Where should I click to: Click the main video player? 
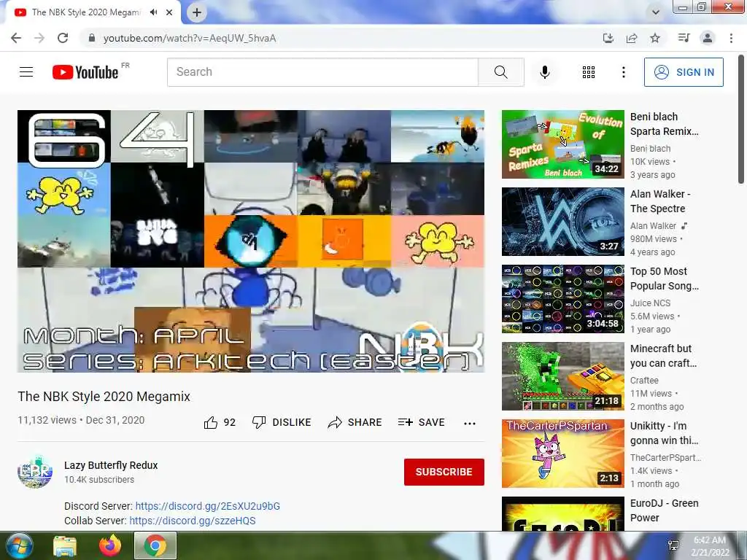[251, 241]
